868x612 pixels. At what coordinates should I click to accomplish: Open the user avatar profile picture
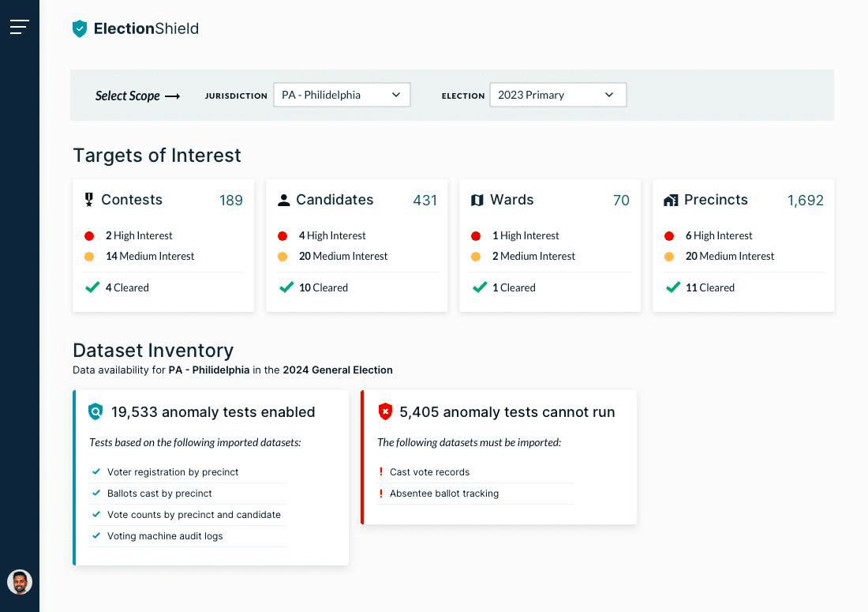(x=20, y=582)
